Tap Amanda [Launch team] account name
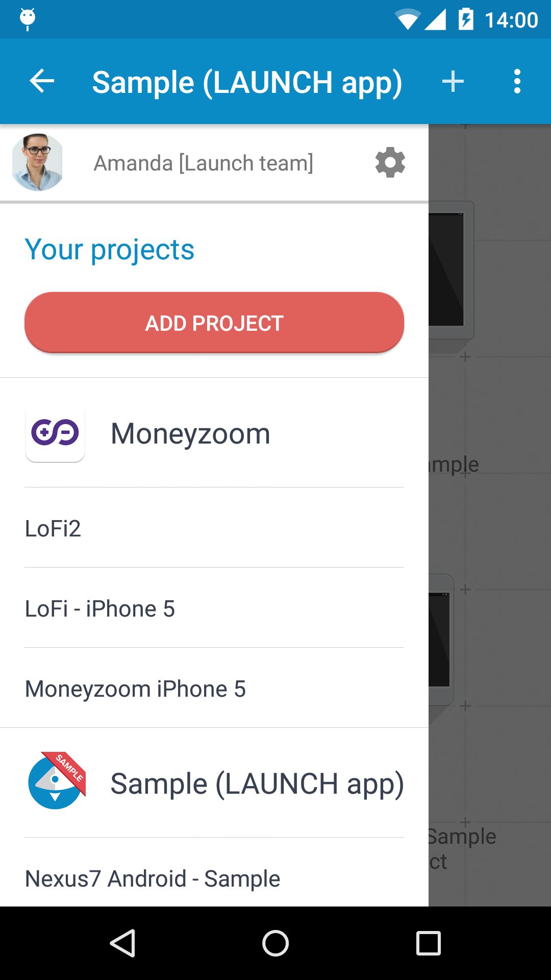This screenshot has width=551, height=980. pos(203,163)
